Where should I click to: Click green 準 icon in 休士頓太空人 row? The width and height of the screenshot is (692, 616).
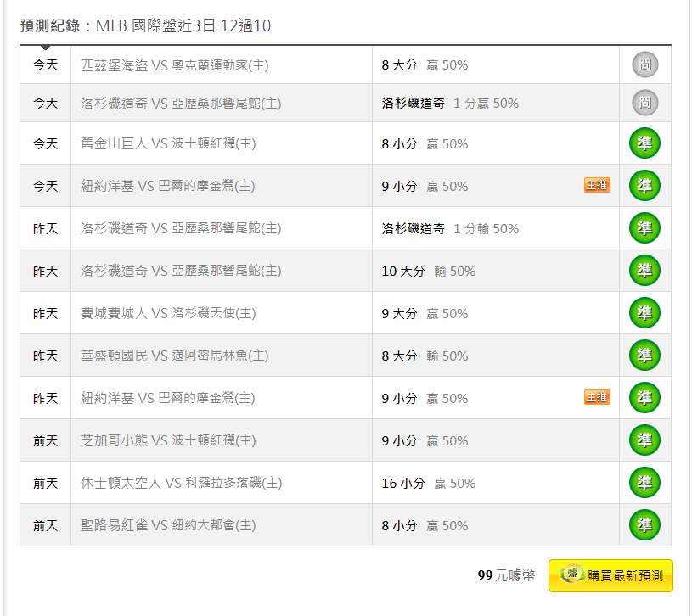[644, 483]
